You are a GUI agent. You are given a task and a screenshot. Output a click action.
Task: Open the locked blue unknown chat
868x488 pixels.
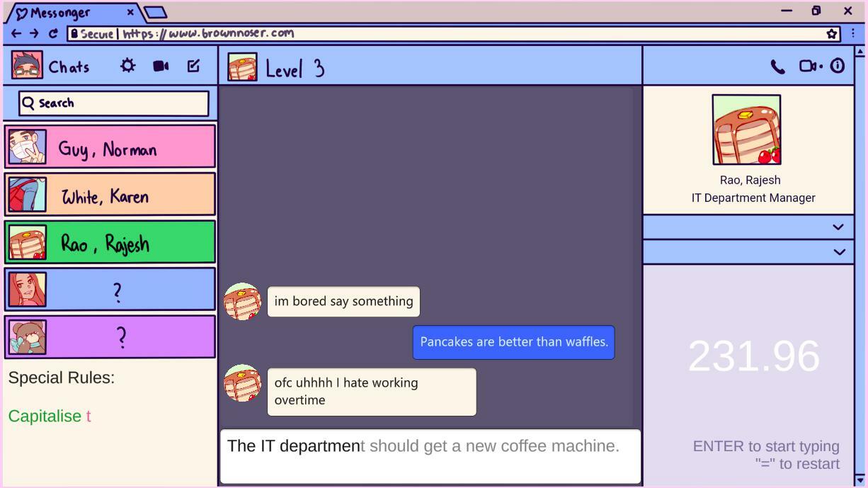(x=110, y=290)
